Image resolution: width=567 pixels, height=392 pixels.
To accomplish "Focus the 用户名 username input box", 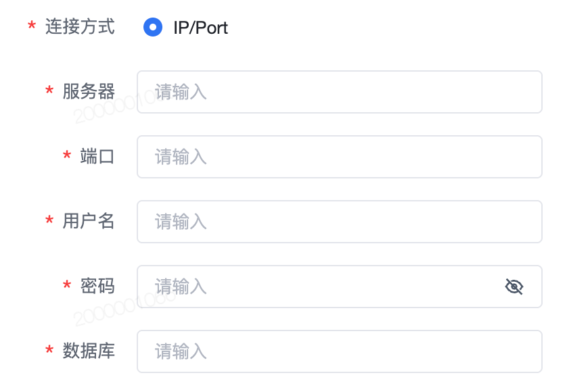I will [340, 222].
